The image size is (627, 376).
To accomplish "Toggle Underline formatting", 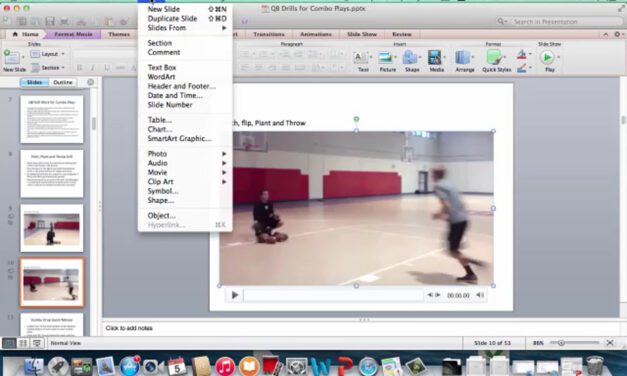I will pos(106,68).
